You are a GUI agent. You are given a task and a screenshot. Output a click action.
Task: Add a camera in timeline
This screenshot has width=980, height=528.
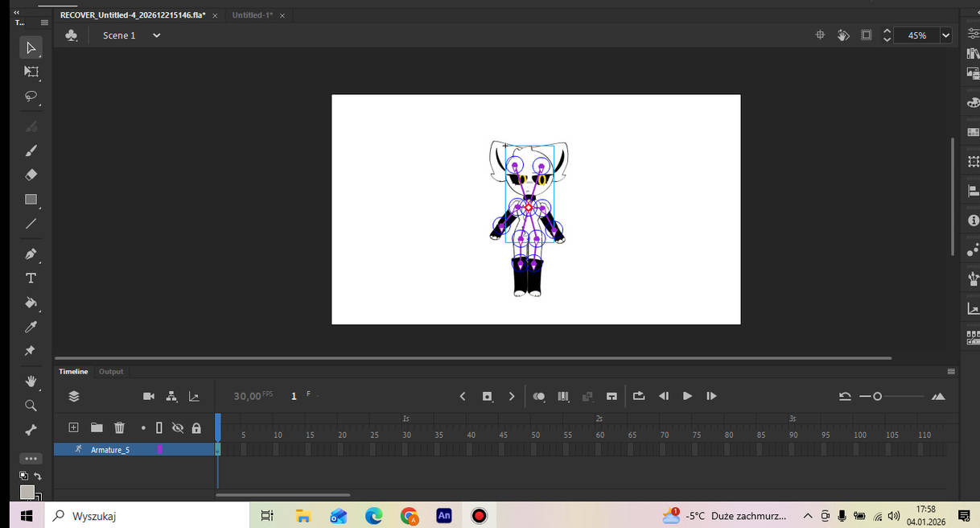[149, 396]
